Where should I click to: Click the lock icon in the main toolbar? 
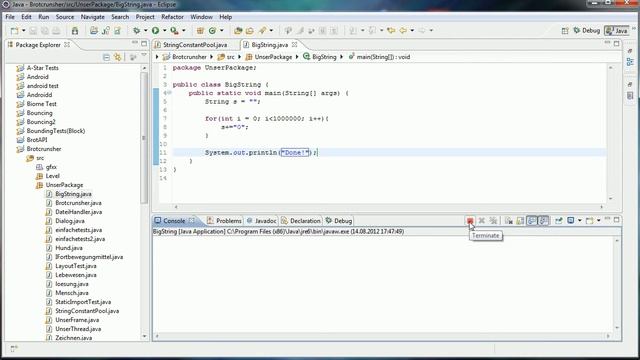(x=75, y=31)
